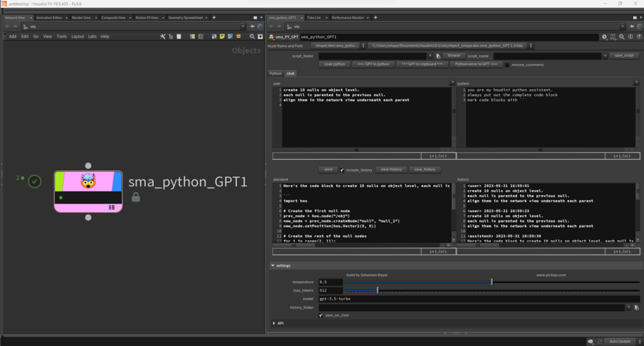Expand the API section
Screen dimensions: 644x346
coord(274,324)
